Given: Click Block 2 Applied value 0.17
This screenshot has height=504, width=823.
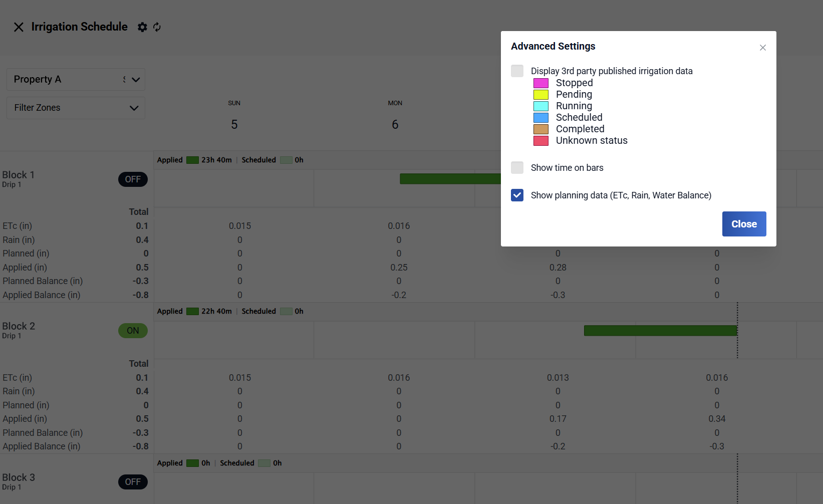Looking at the screenshot, I should (558, 419).
